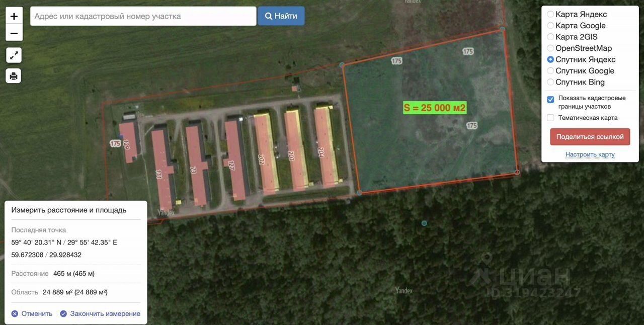Select the red corner vertex of the measured polygon
644x325 pixels.
517,173
